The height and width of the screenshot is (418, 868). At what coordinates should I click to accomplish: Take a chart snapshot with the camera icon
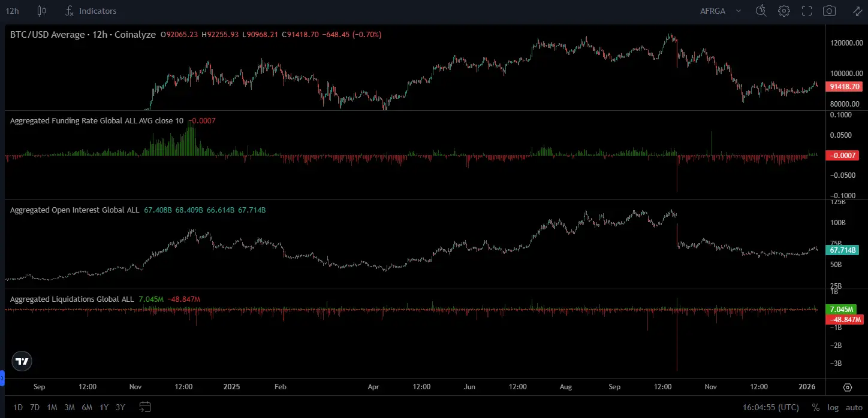point(829,10)
